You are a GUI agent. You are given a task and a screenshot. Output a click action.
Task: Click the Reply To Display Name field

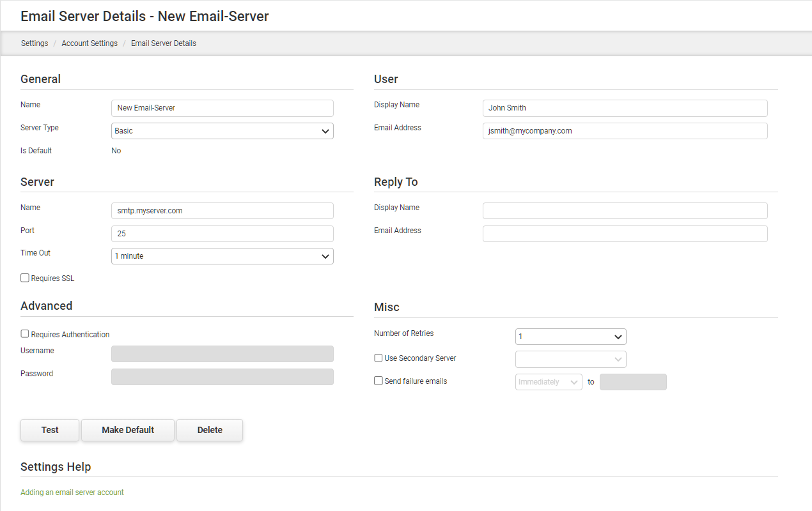[625, 211]
